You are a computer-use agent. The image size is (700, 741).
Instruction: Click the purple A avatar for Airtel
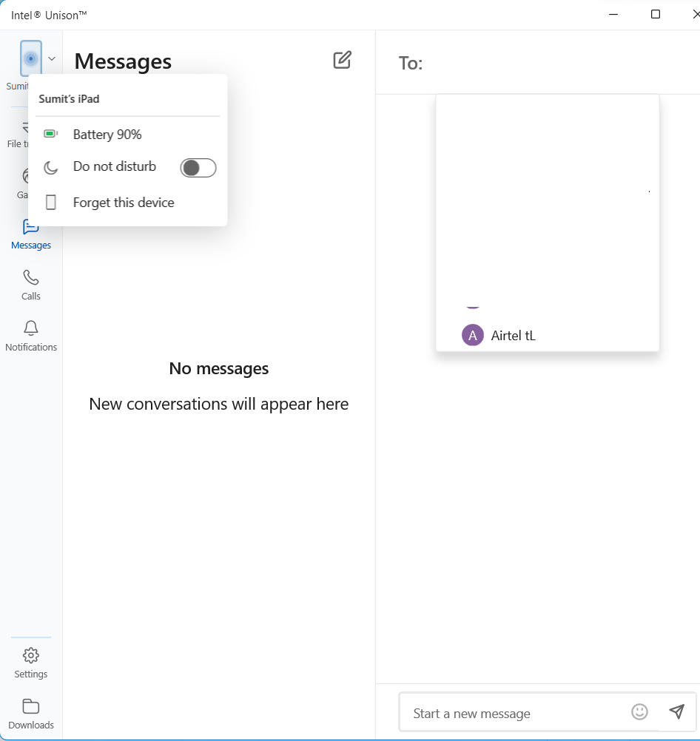(473, 335)
